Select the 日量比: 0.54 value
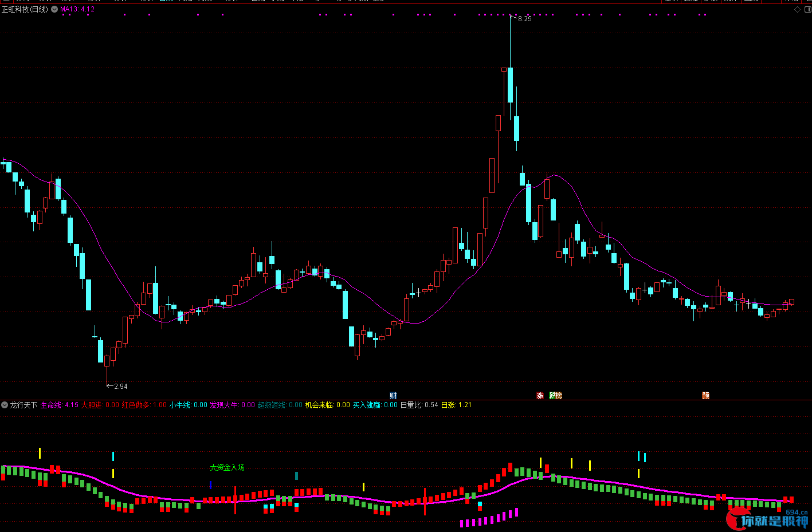Image resolution: width=812 pixels, height=532 pixels. pyautogui.click(x=419, y=405)
